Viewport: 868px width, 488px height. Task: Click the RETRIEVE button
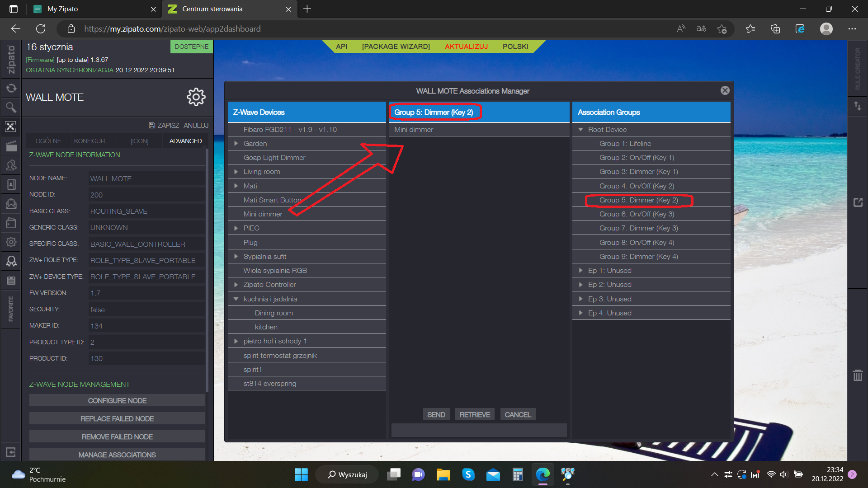pyautogui.click(x=475, y=414)
